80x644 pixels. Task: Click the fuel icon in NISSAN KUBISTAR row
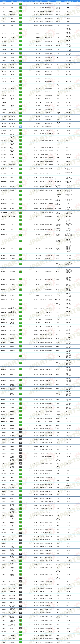coord(21,217)
